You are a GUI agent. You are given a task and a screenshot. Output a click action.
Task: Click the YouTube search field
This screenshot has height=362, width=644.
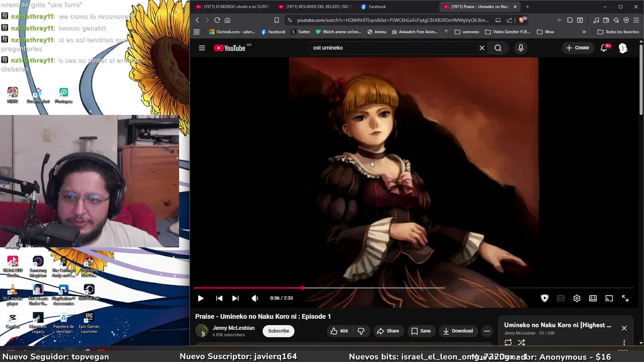[x=391, y=48]
